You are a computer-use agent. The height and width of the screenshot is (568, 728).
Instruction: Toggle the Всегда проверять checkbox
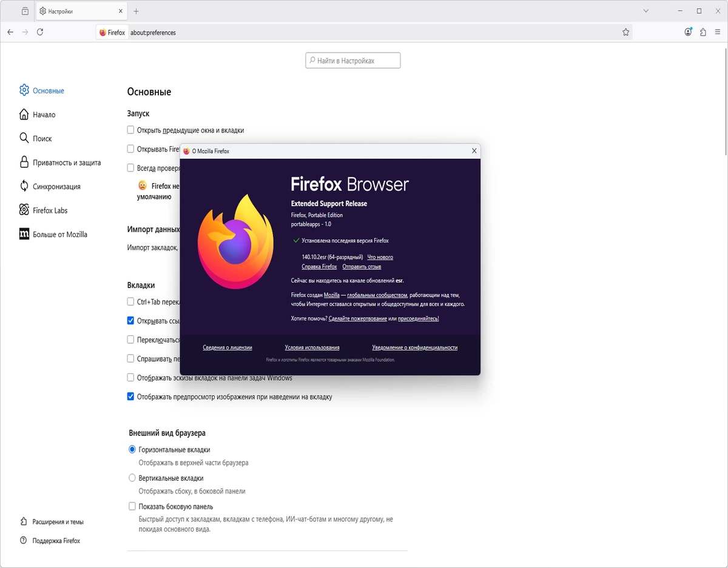pyautogui.click(x=130, y=167)
